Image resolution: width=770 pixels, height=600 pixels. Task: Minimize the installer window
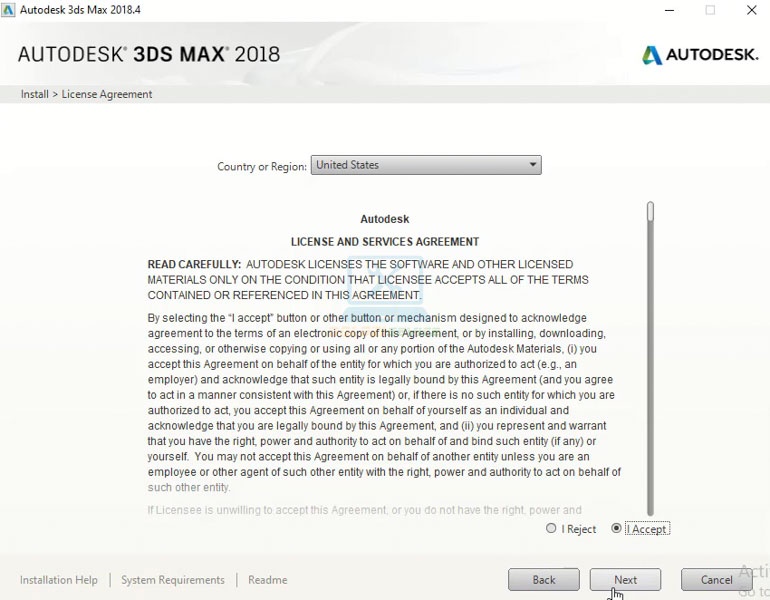click(669, 10)
